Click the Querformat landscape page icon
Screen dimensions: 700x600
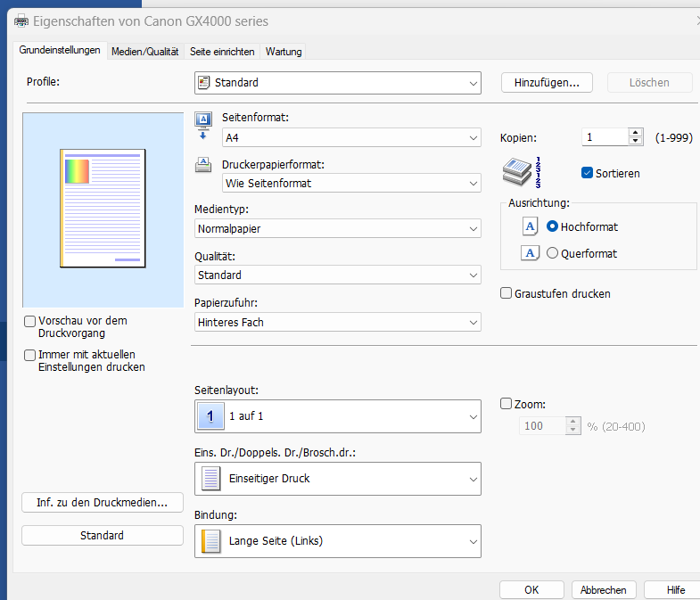530,253
